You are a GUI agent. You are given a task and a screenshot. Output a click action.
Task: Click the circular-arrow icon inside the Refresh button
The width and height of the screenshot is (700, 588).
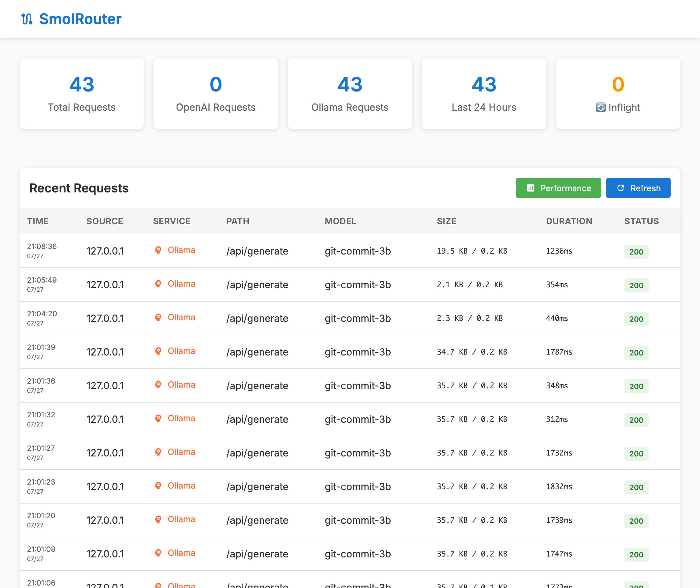coord(620,188)
